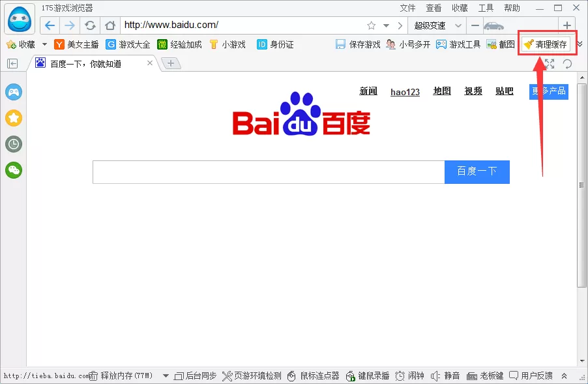Screen dimensions: 588x384
Task: Open address bar history dropdown arrow
Action: [x=387, y=25]
